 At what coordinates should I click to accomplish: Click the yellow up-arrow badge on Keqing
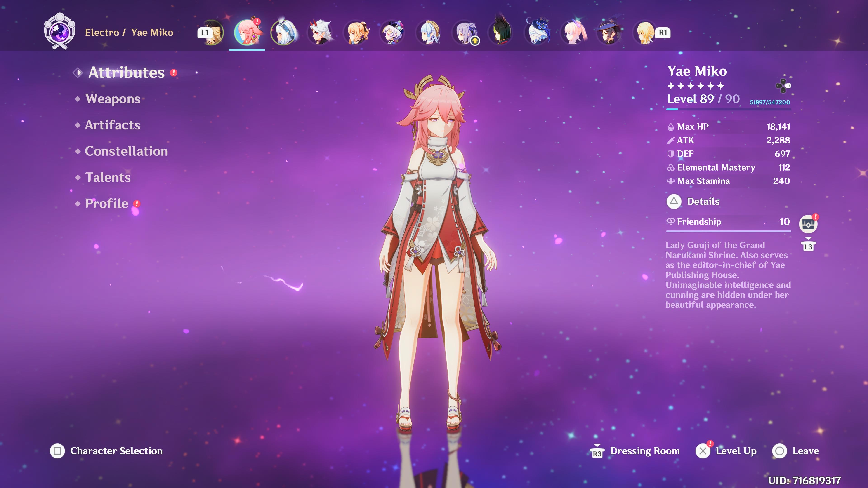pos(475,41)
